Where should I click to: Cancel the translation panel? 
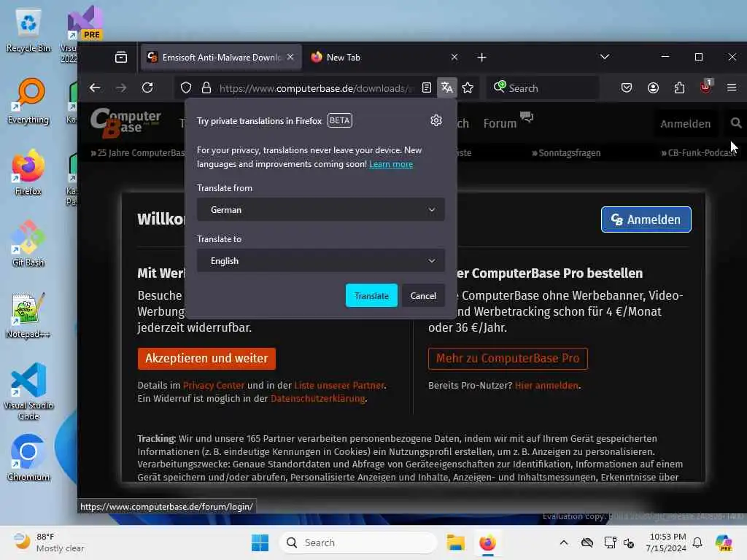423,296
